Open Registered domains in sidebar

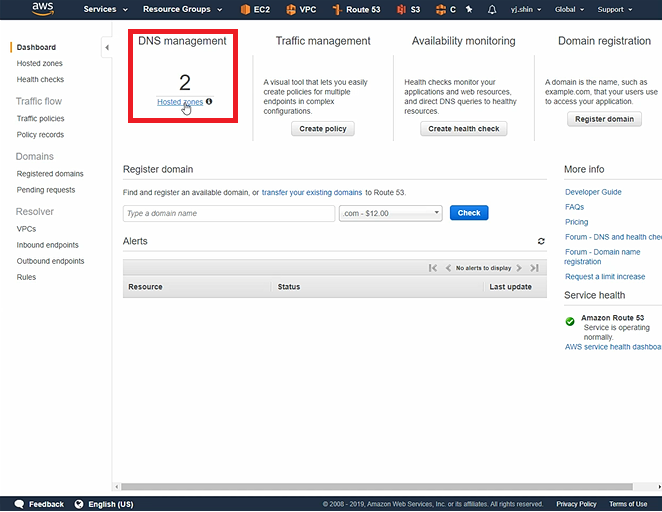tap(50, 174)
